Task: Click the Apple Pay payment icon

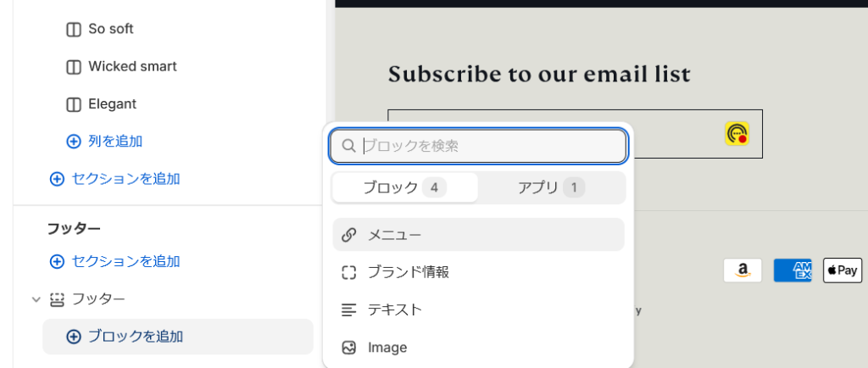Action: [x=843, y=270]
